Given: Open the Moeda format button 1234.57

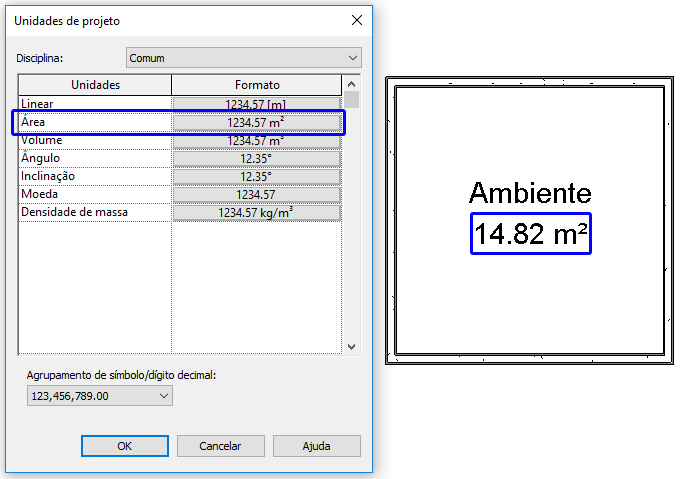Looking at the screenshot, I should (x=256, y=195).
